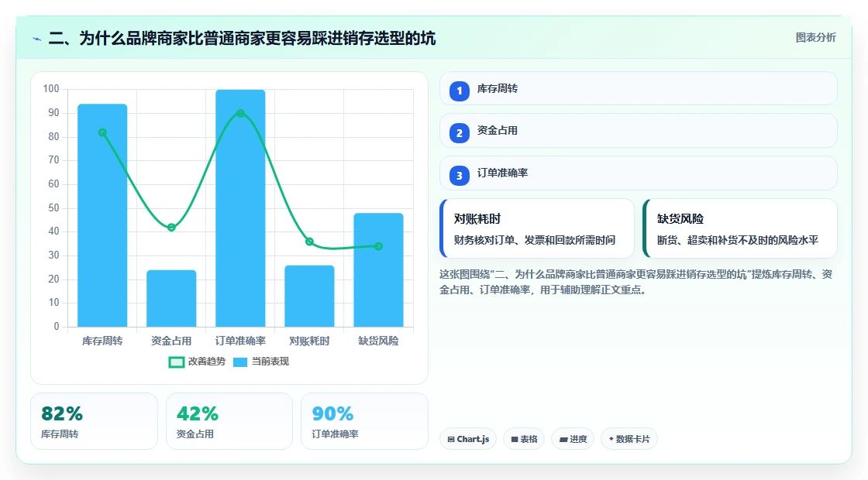The height and width of the screenshot is (480, 868).
Task: Click the 缺货风险 bar in the chart
Action: (x=379, y=270)
